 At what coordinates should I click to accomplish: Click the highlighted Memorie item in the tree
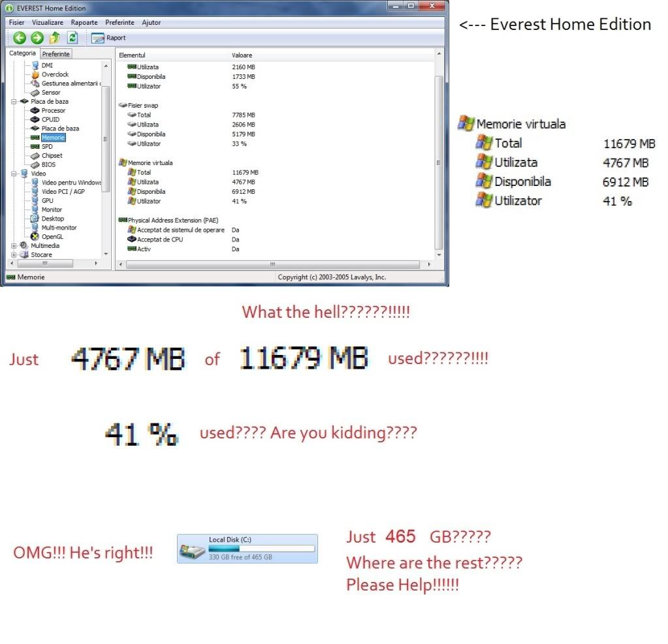54,138
